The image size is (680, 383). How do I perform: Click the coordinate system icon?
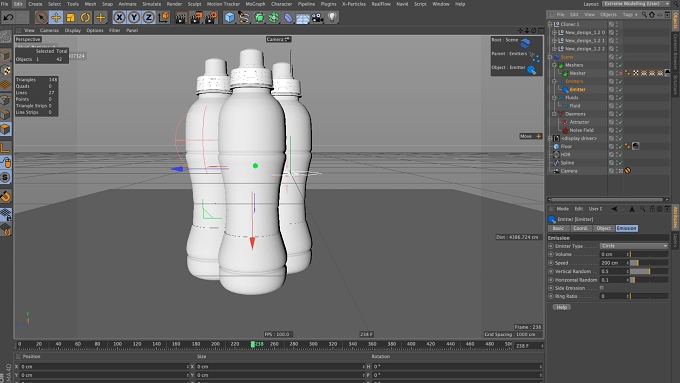(x=163, y=18)
